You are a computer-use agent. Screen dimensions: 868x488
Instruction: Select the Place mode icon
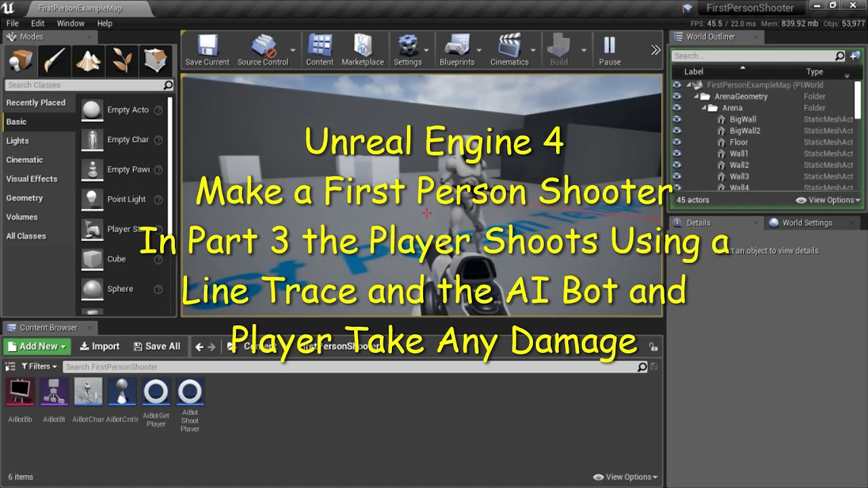pos(20,62)
